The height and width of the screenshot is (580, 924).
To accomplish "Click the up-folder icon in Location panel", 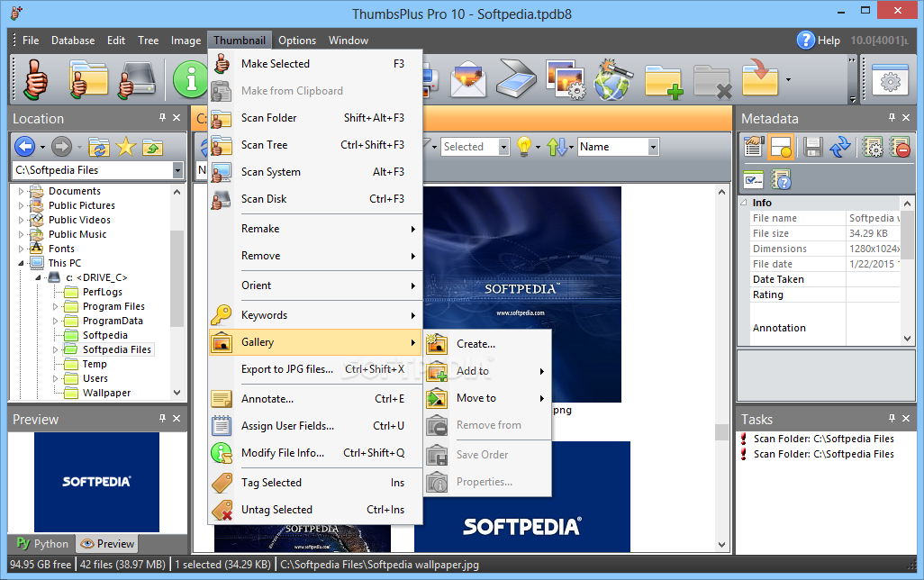I will pyautogui.click(x=152, y=147).
